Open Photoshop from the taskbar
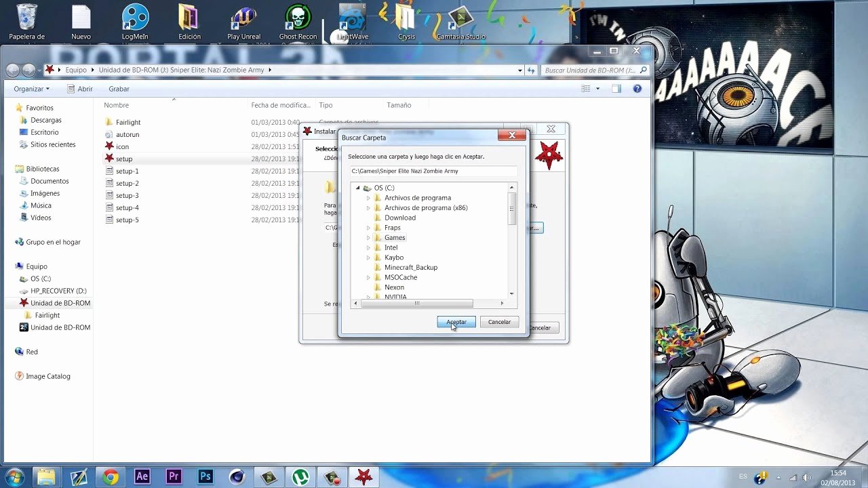Screen dimensions: 868x488 pos(206,477)
